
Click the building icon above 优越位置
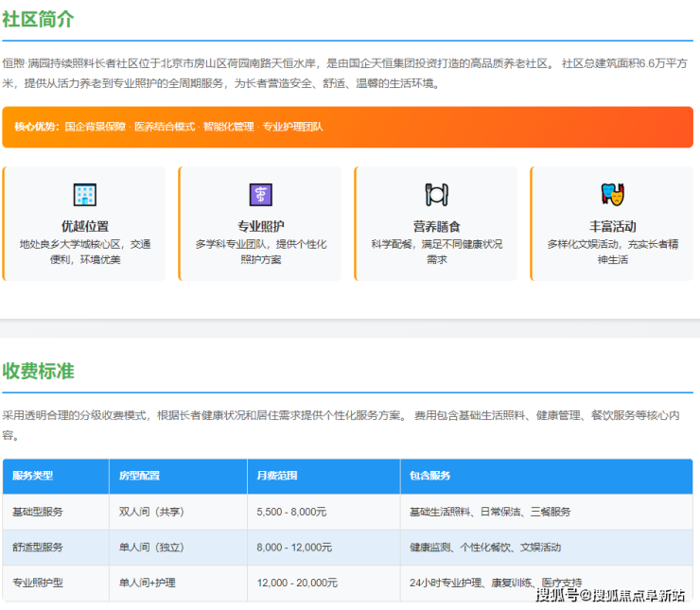pos(85,195)
